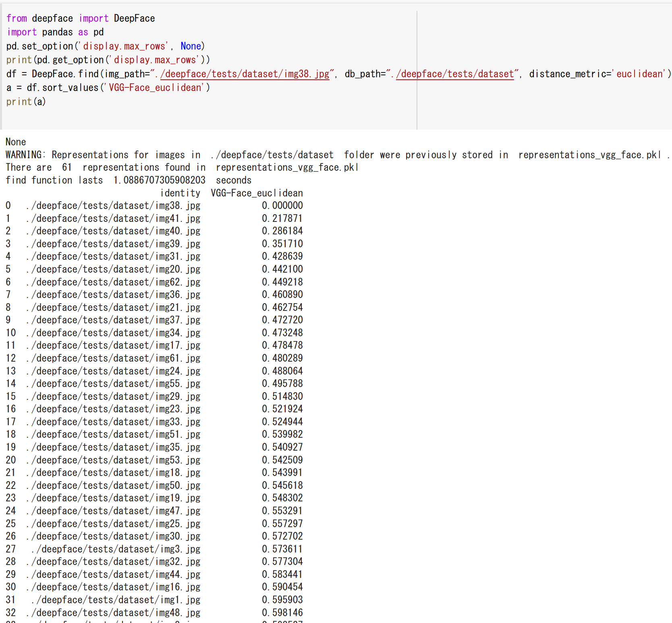
Task: Click the img17.jpg identity in row 11
Action: pos(113,346)
